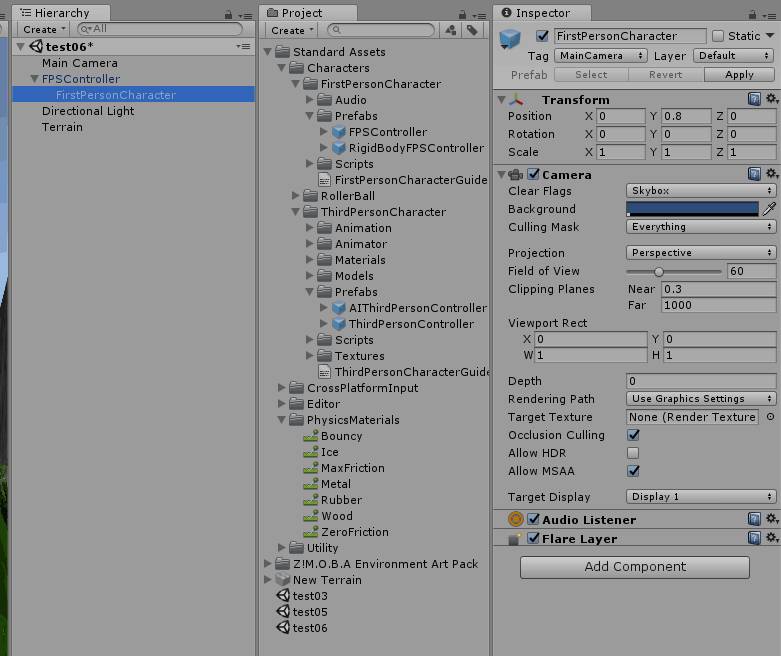Open the Rendering Path dropdown
Viewport: 781px width, 656px height.
701,398
